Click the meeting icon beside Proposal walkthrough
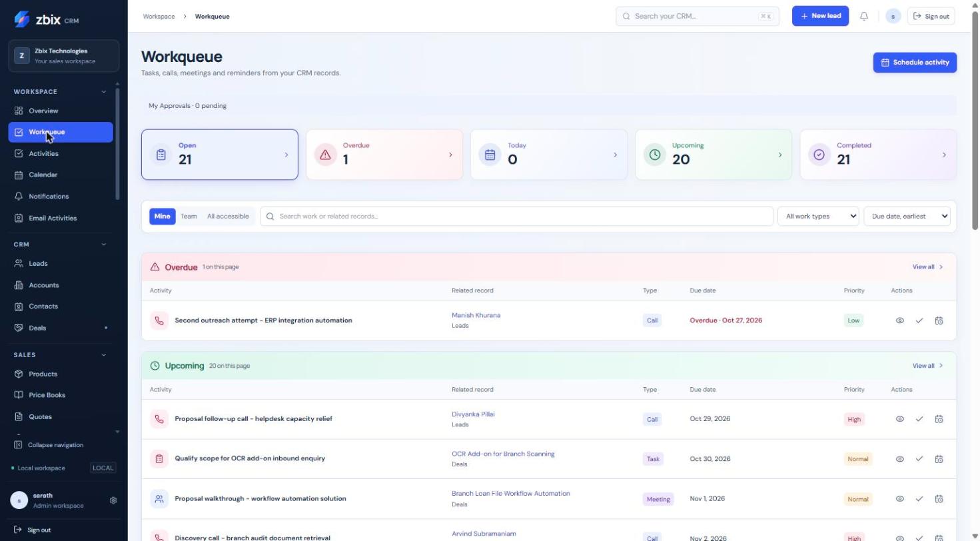 coord(159,498)
